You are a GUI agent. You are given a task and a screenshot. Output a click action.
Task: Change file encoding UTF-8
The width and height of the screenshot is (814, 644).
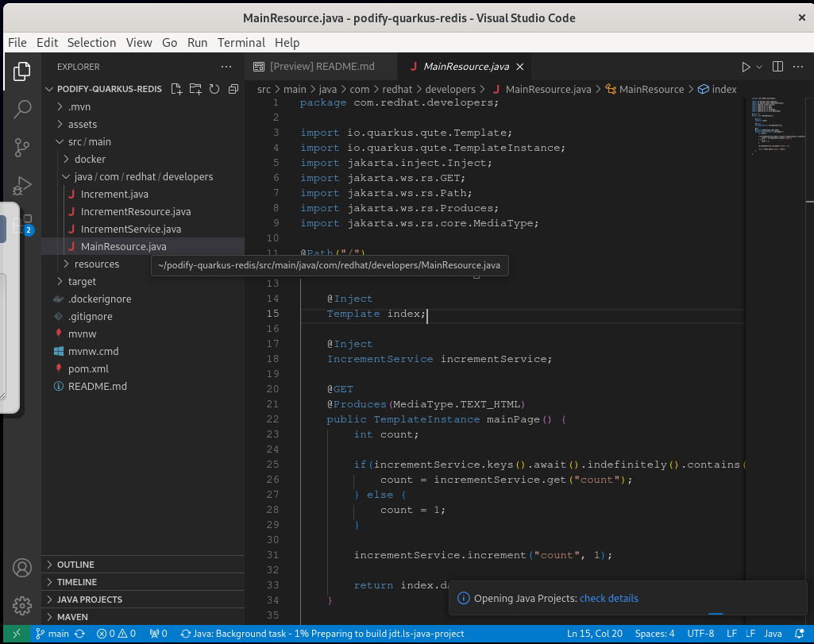click(x=700, y=634)
